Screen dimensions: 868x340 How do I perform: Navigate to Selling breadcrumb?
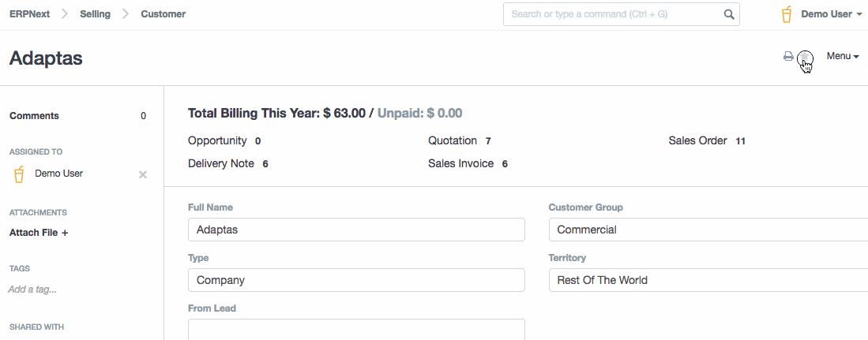click(x=95, y=14)
